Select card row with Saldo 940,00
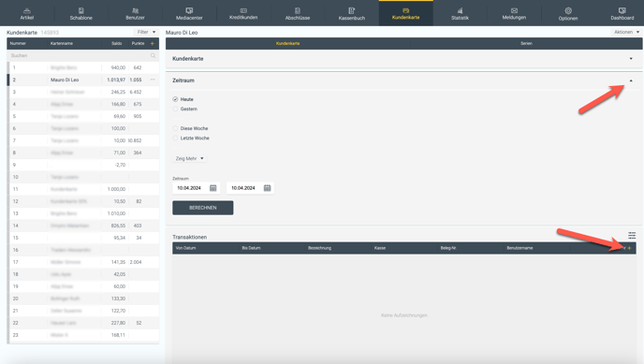The image size is (644, 364). 83,67
